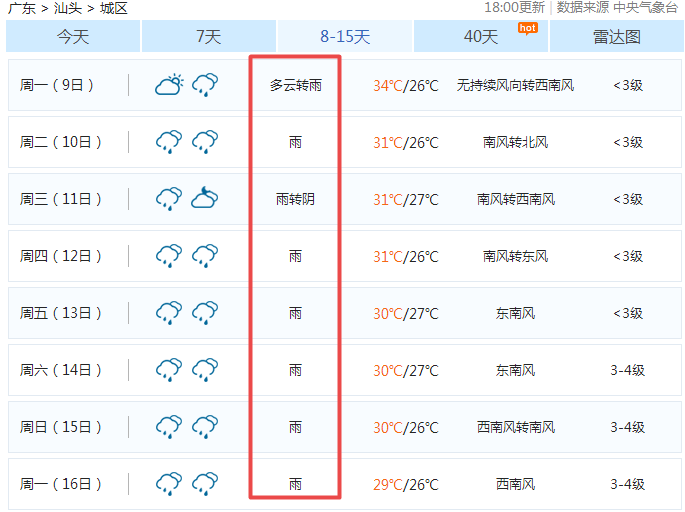Click the first rain icon for 周五 13日
The width and height of the screenshot is (685, 512).
coord(169,313)
